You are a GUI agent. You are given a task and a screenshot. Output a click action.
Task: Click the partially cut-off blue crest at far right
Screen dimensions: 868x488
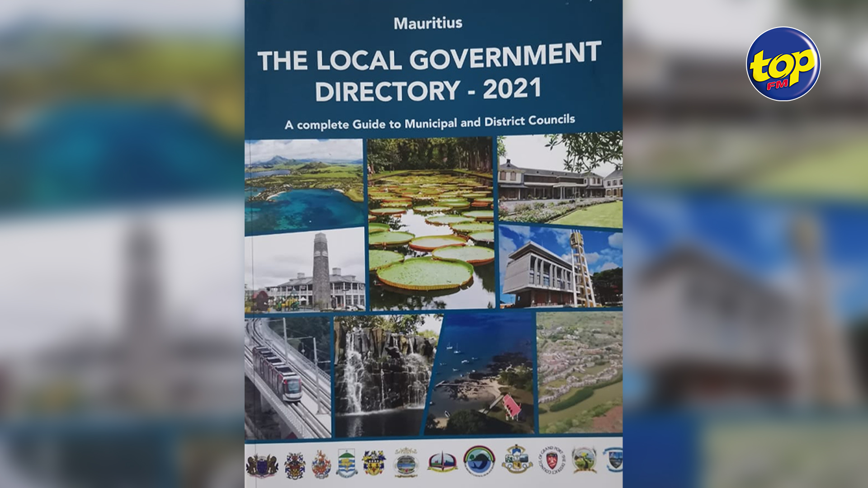tap(614, 460)
